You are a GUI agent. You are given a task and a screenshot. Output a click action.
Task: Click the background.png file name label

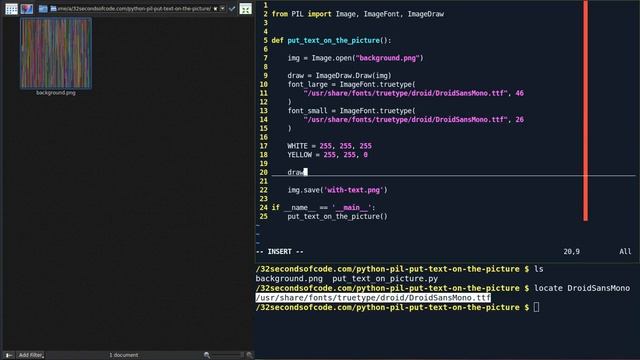tap(56, 93)
